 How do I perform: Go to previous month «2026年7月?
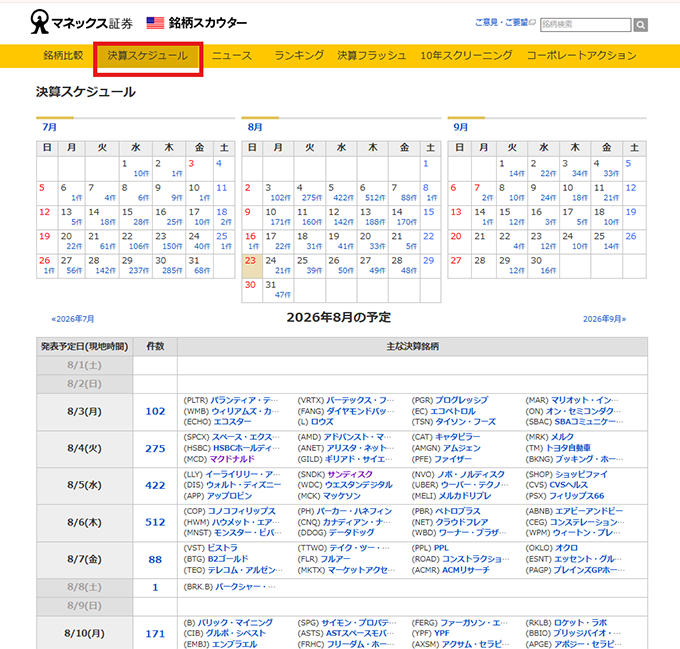[72, 319]
